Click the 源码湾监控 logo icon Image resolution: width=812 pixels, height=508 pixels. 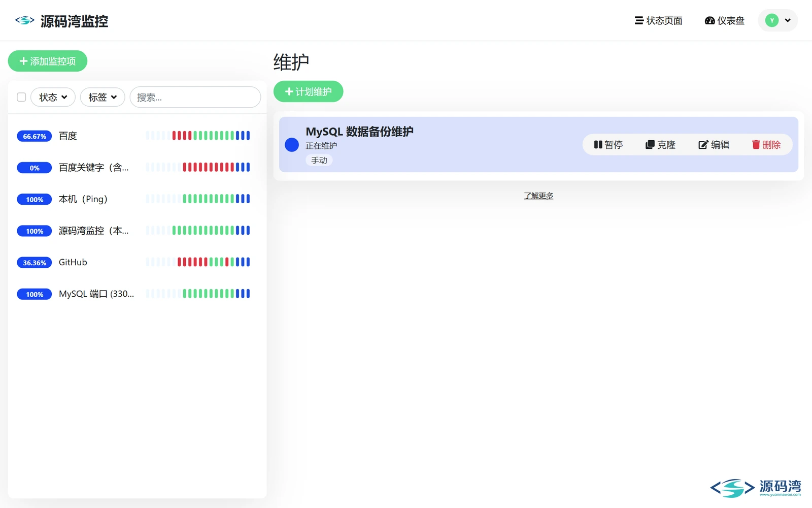point(24,20)
